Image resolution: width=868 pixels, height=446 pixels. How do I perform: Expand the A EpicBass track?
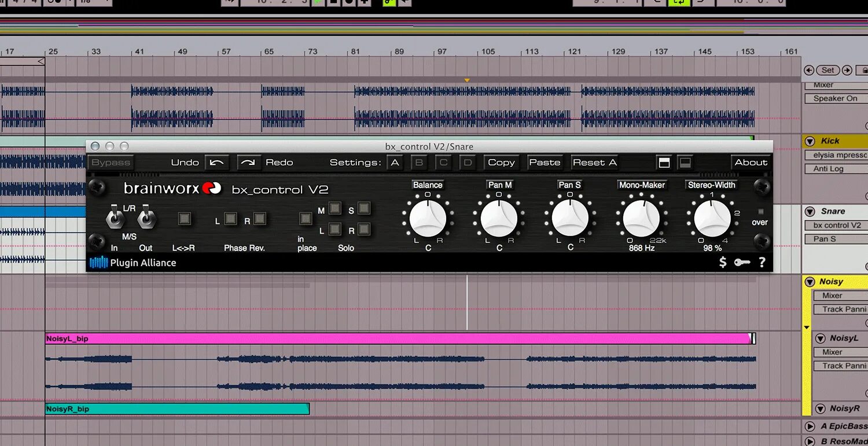point(810,426)
